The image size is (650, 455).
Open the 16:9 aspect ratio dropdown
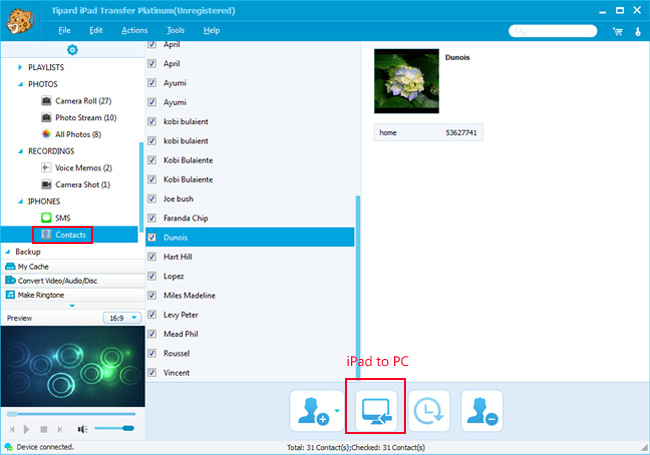pyautogui.click(x=122, y=318)
